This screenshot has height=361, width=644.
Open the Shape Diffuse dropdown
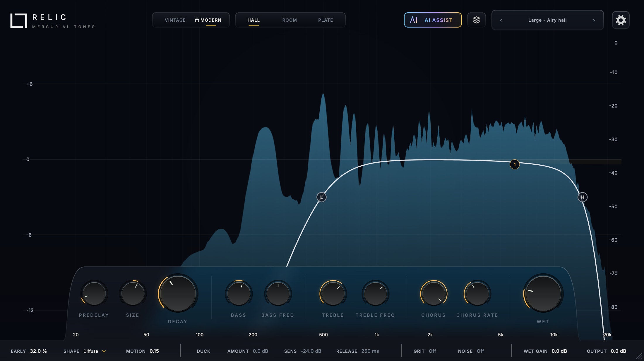pyautogui.click(x=94, y=351)
